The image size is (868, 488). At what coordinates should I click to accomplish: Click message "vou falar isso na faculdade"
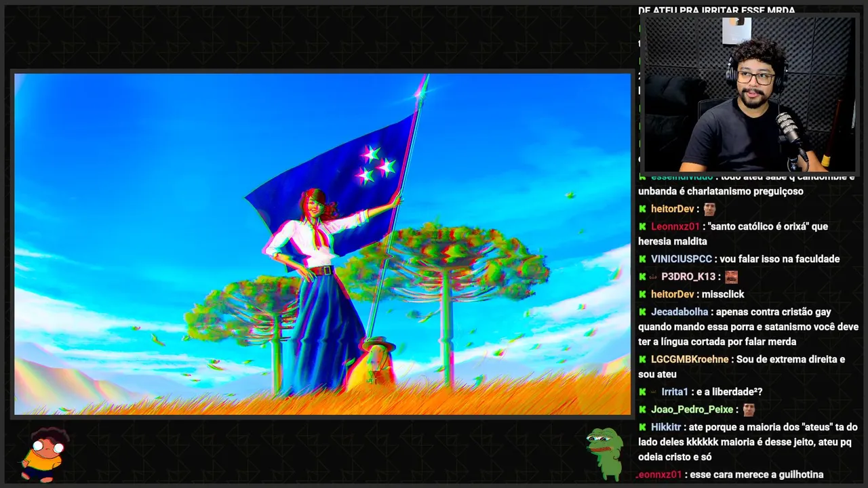[780, 259]
